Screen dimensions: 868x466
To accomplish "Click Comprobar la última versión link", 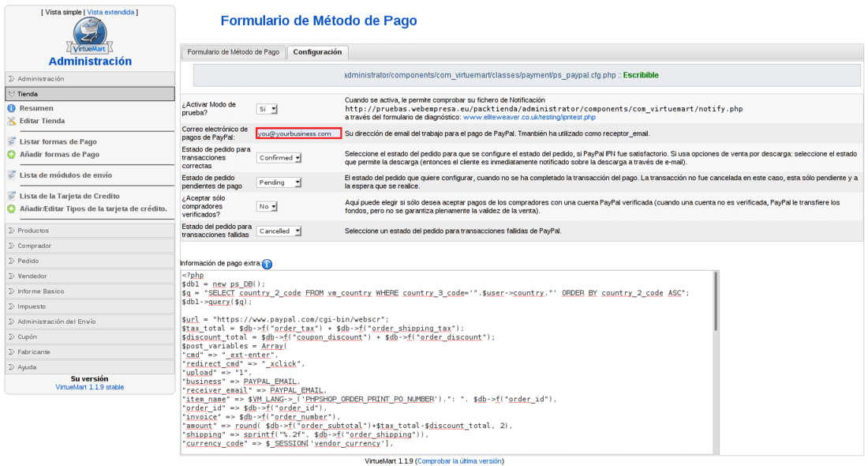I will tap(459, 461).
